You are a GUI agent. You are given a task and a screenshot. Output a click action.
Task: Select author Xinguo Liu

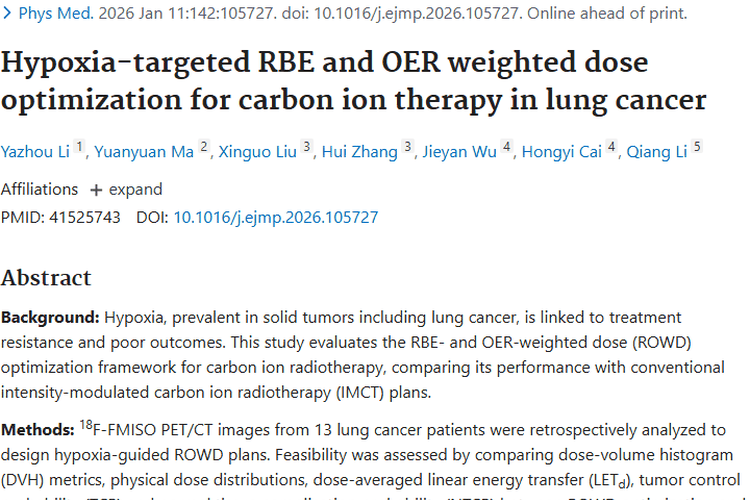click(x=259, y=151)
